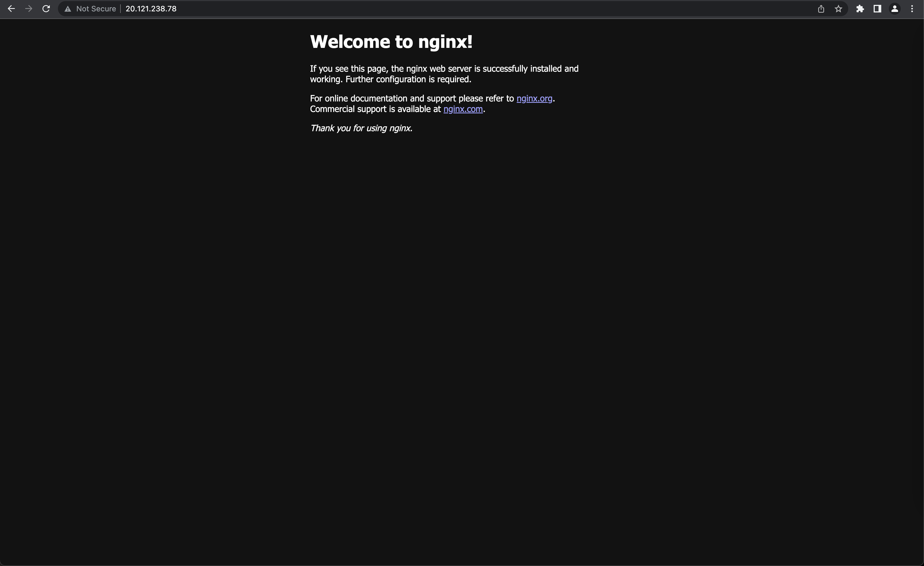Click the Thank you for using nginx text
924x566 pixels.
tap(361, 128)
